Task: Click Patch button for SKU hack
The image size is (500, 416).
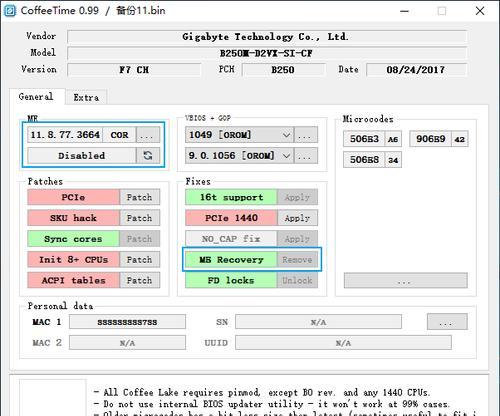Action: click(139, 218)
